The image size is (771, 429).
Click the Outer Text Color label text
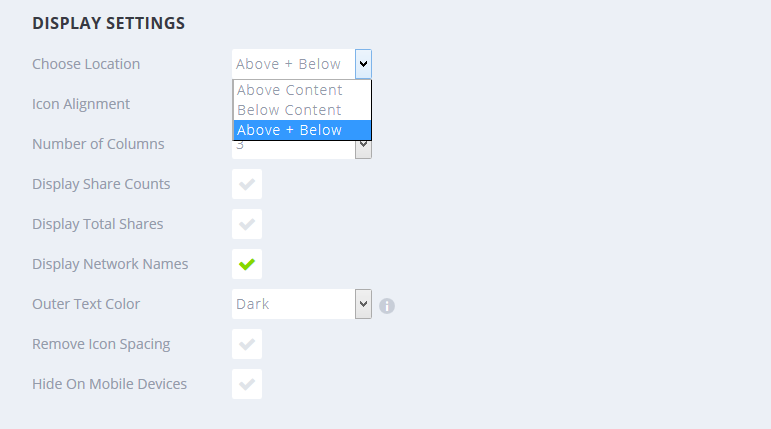(86, 304)
